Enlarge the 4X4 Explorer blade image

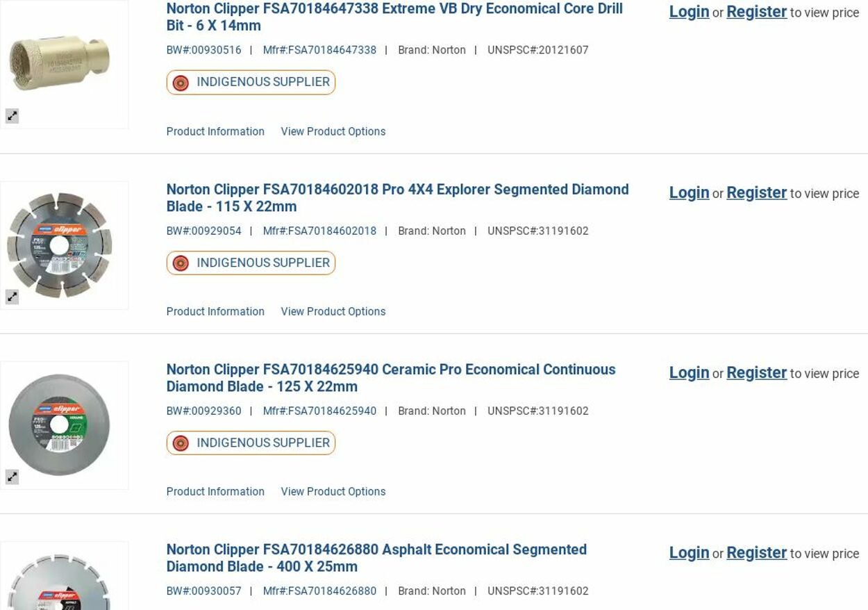12,297
